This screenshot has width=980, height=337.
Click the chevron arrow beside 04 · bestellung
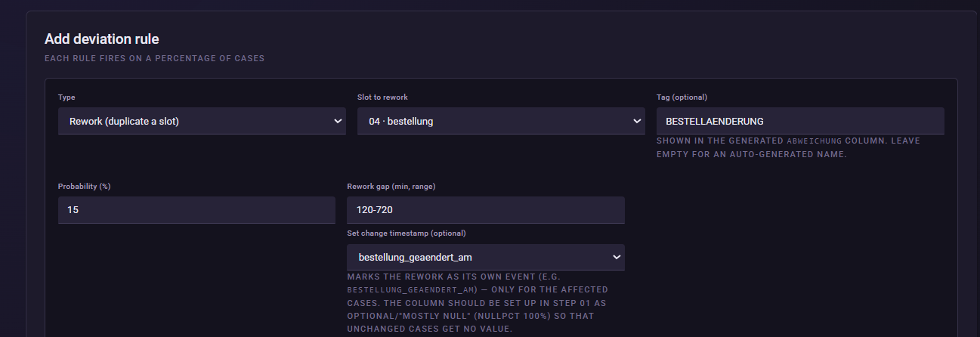pyautogui.click(x=637, y=121)
